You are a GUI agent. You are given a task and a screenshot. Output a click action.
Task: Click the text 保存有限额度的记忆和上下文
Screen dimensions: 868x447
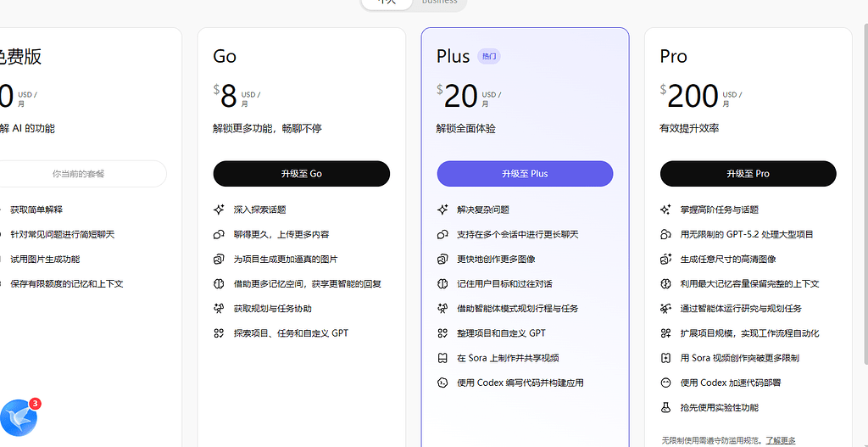[x=67, y=283]
